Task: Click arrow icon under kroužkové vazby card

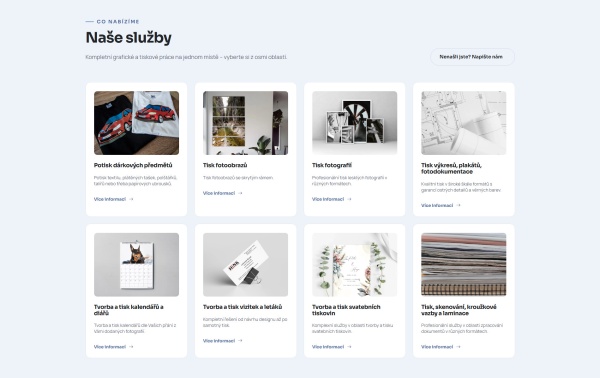Action: pos(458,347)
